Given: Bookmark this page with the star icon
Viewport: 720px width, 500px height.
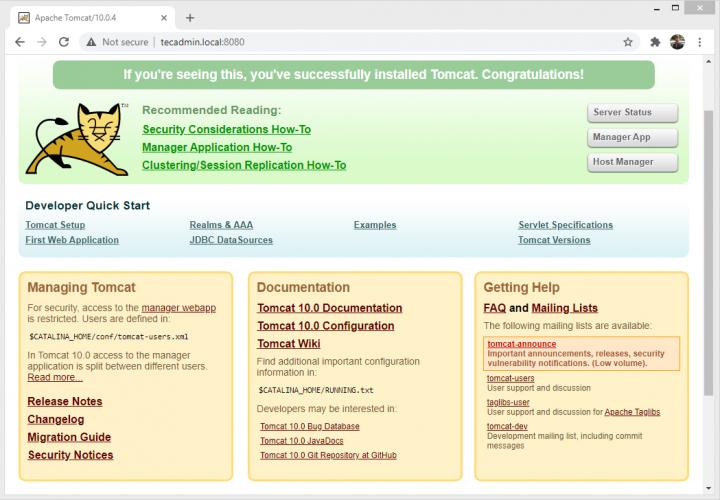Looking at the screenshot, I should pos(628,42).
